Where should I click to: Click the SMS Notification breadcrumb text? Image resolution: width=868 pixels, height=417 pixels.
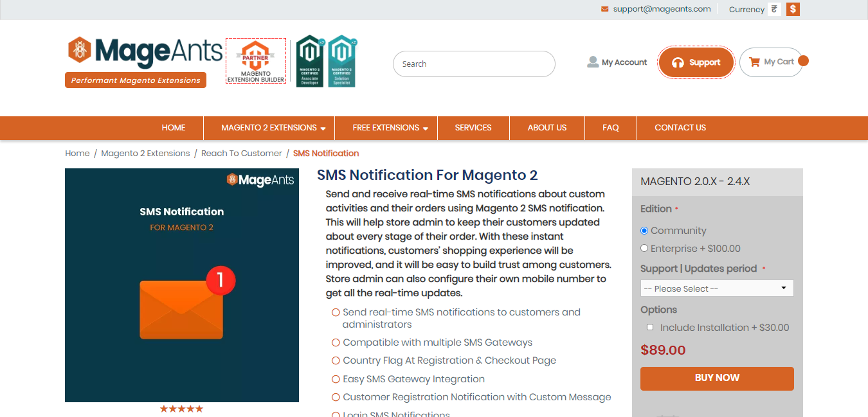click(326, 153)
